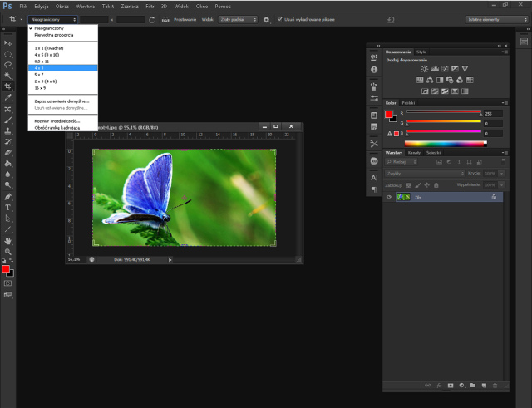Toggle pixel layer filter in Warstwy panel
Screen dimensions: 532x408
(x=439, y=162)
